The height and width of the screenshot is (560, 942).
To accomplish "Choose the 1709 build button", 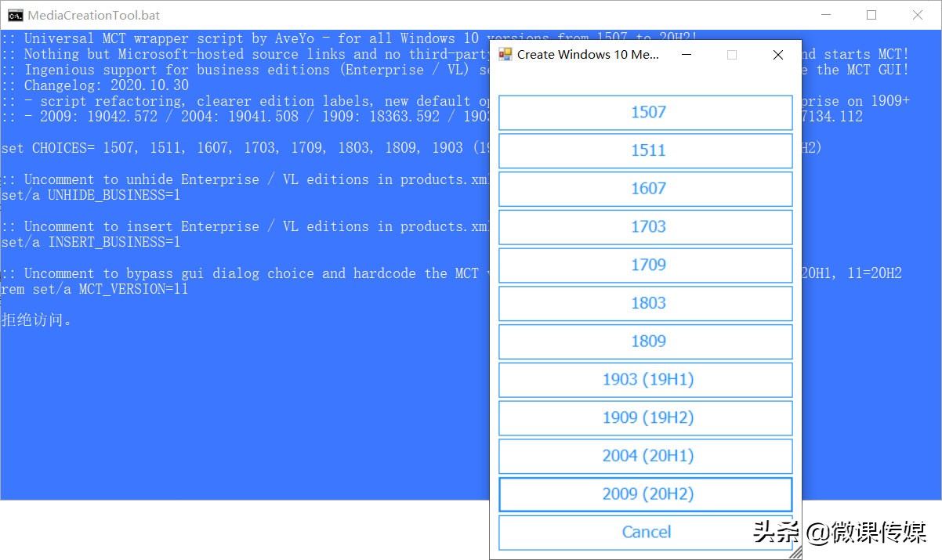I will 646,265.
